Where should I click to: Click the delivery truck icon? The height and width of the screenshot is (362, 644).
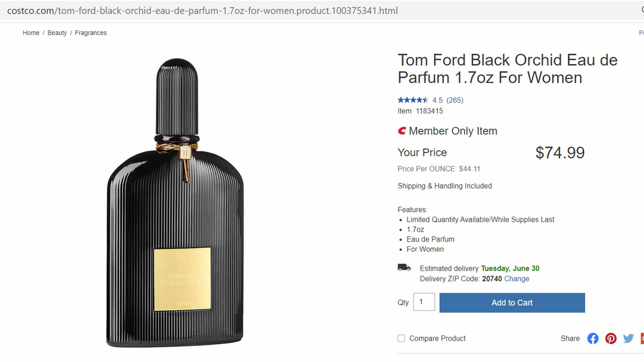point(404,267)
